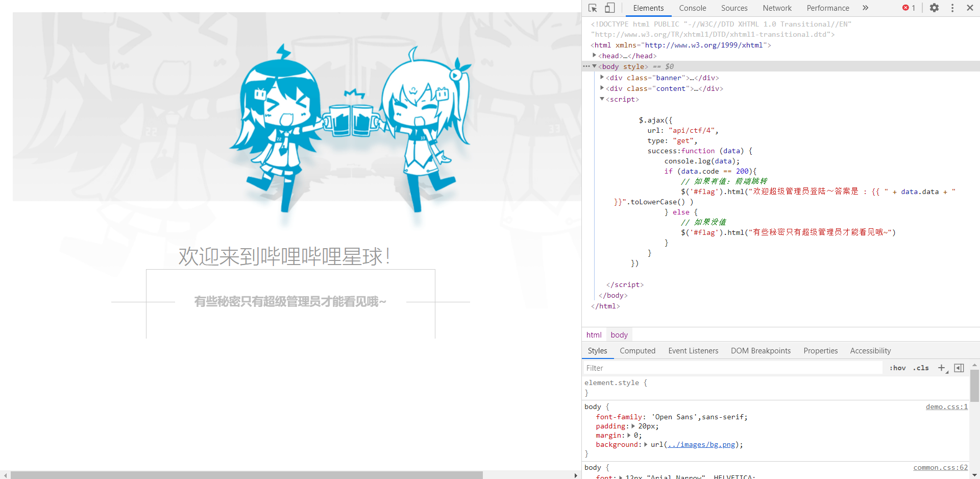Select the Computed sub-tab

(638, 351)
